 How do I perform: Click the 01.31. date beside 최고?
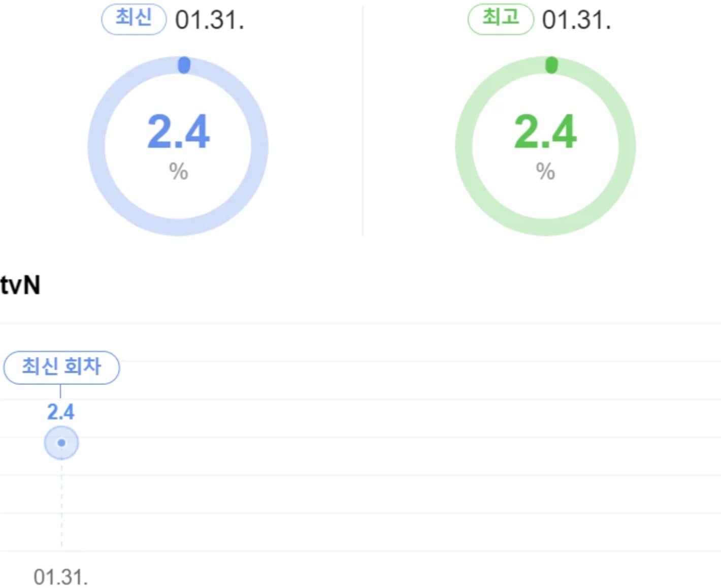pos(577,20)
